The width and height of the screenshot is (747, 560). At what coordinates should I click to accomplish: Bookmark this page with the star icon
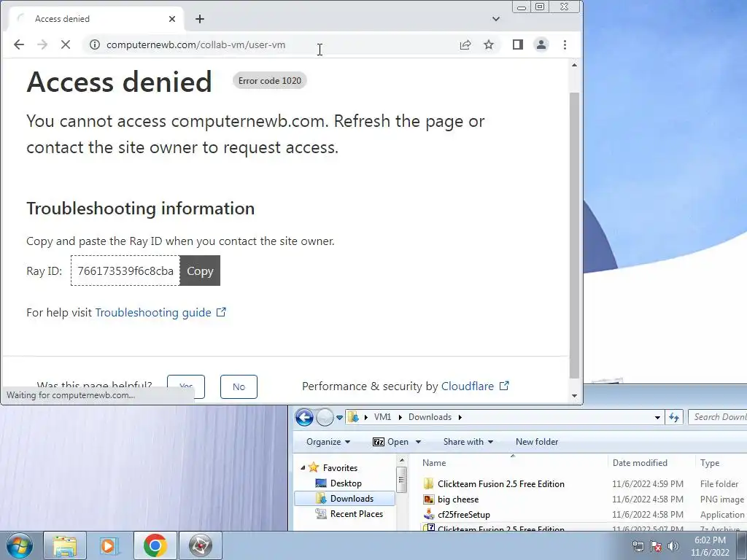tap(489, 44)
